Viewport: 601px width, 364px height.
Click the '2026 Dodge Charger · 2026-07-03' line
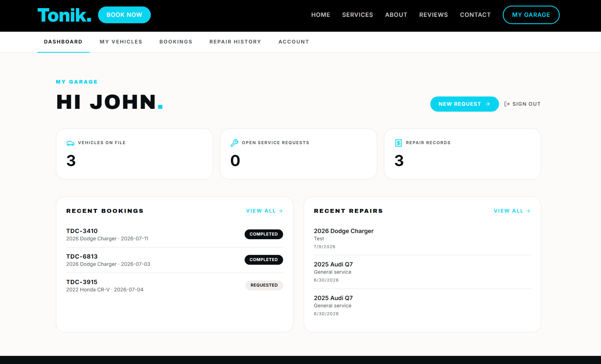coord(108,264)
